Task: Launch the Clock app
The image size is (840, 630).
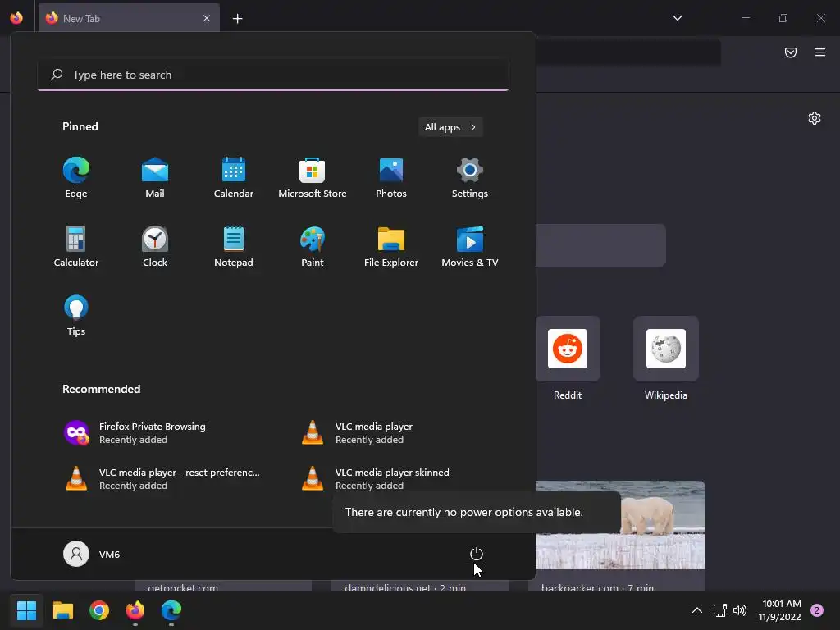Action: 155,246
